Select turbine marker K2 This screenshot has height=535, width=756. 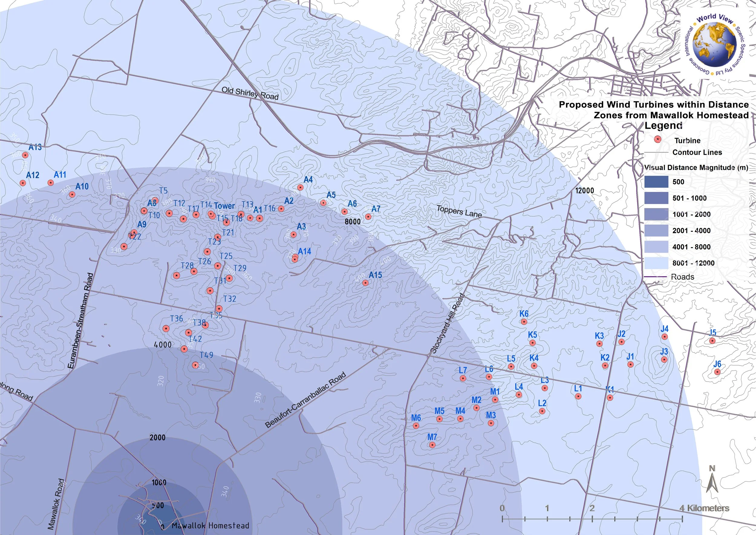pos(605,365)
